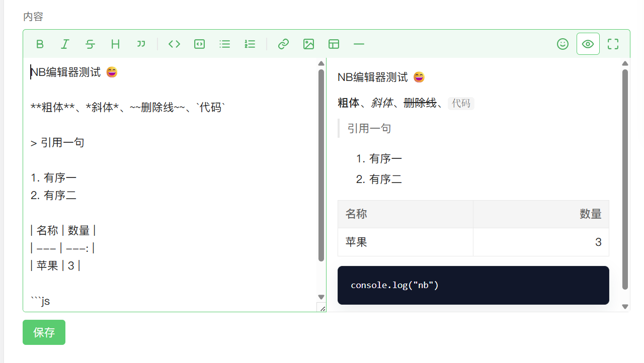This screenshot has height=363, width=644.
Task: Click the preview pane scrollbar thumb
Action: (x=625, y=179)
